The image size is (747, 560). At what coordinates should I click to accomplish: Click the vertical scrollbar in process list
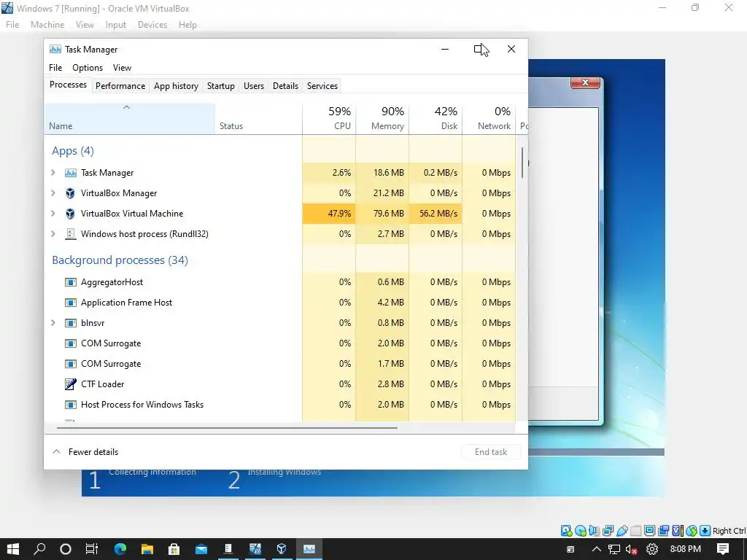(x=522, y=163)
